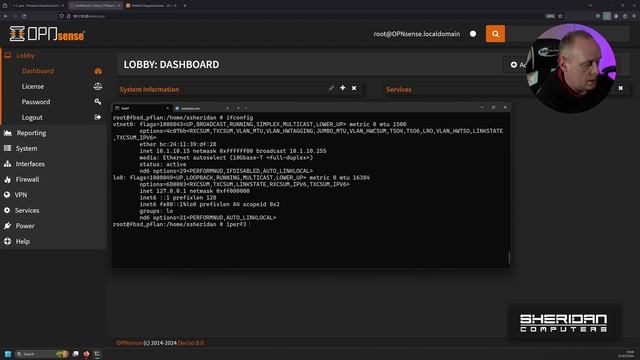Expand the Firewall menu section
This screenshot has width=640, height=360.
point(27,180)
